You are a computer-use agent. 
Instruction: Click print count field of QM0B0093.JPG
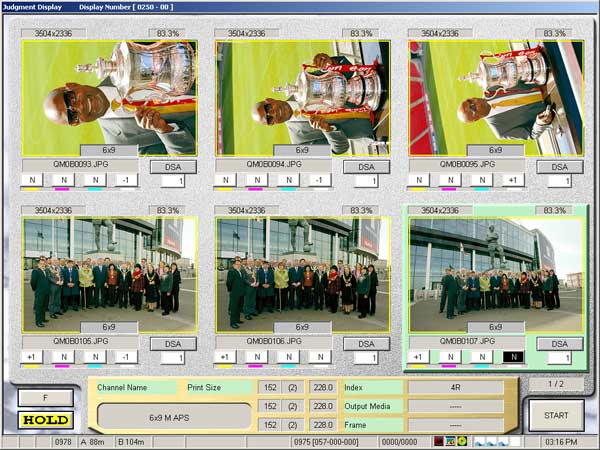point(173,181)
